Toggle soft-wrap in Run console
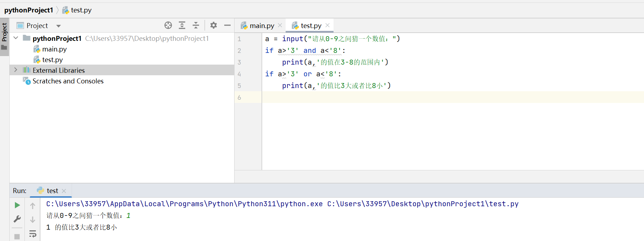The height and width of the screenshot is (241, 644). pyautogui.click(x=33, y=234)
